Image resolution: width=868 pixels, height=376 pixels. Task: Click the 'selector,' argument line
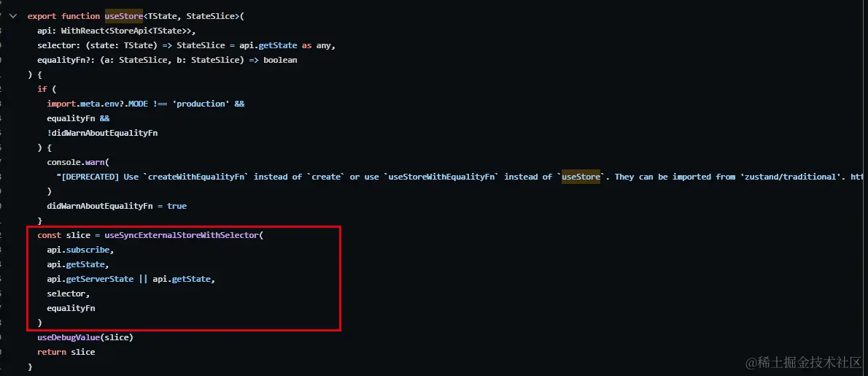[69, 293]
